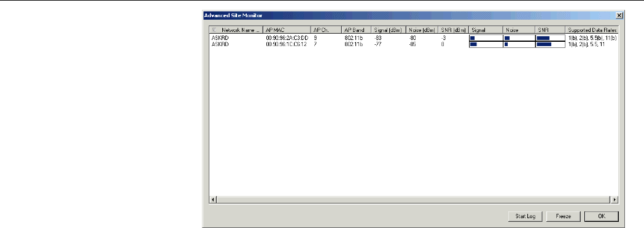Viewport: 644px width, 228px height.
Task: Click the scroll-right arrow on horizontal scrollbar
Action: pyautogui.click(x=615, y=200)
